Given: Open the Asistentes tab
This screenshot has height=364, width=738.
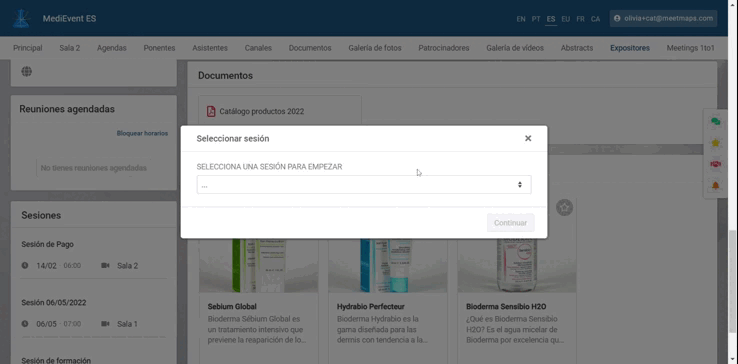Looking at the screenshot, I should [x=210, y=48].
